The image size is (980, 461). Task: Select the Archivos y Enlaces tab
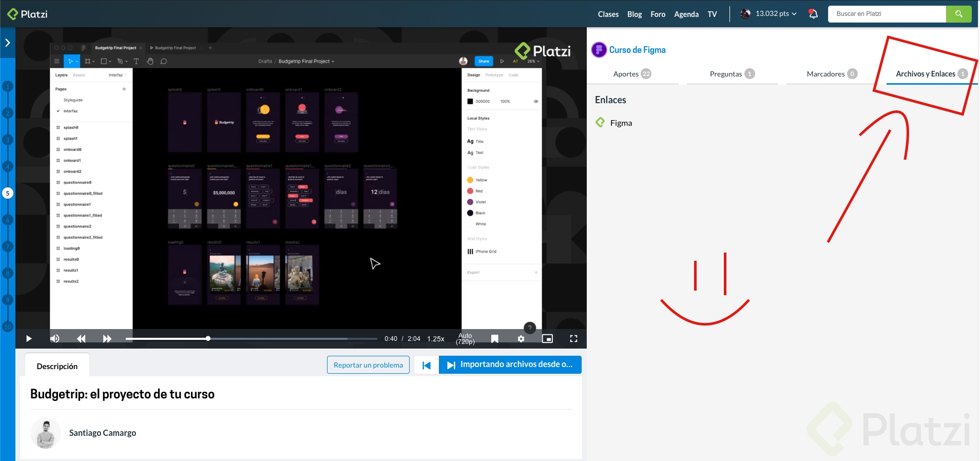coord(931,74)
